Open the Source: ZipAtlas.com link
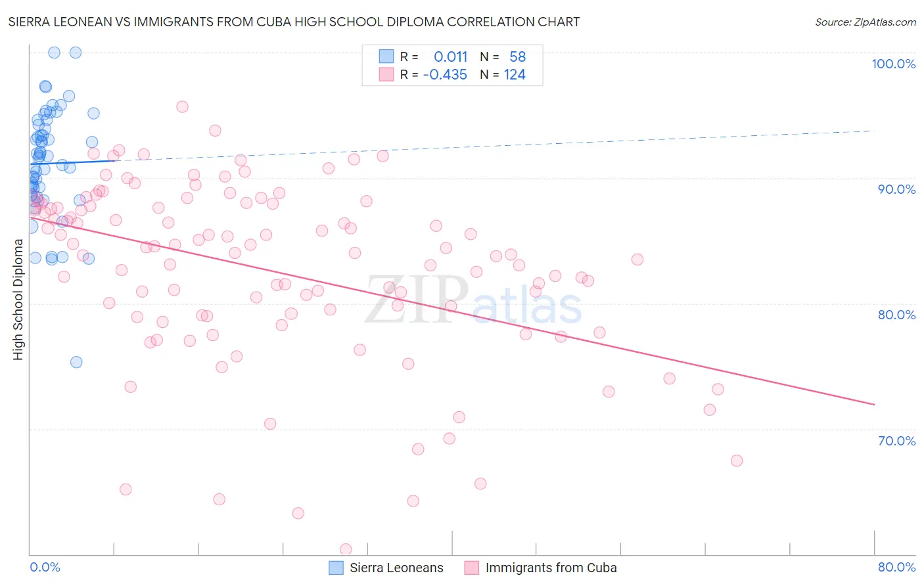 pyautogui.click(x=866, y=22)
